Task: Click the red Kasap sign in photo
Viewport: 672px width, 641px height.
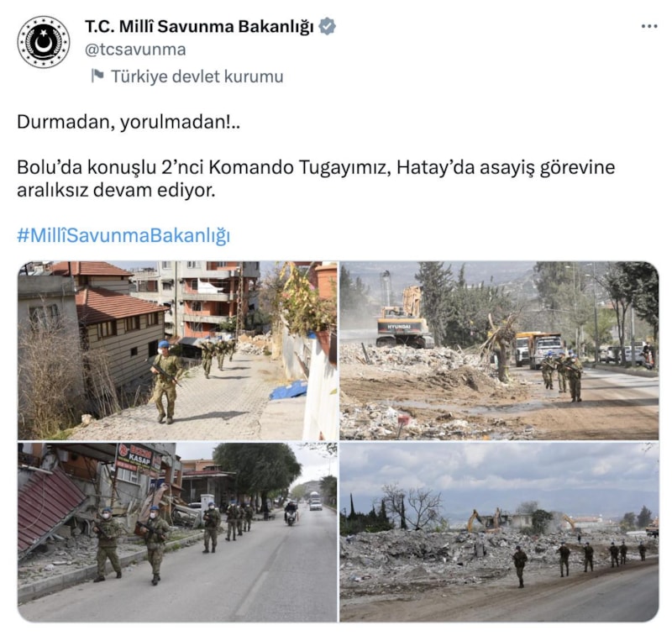Action: (135, 458)
